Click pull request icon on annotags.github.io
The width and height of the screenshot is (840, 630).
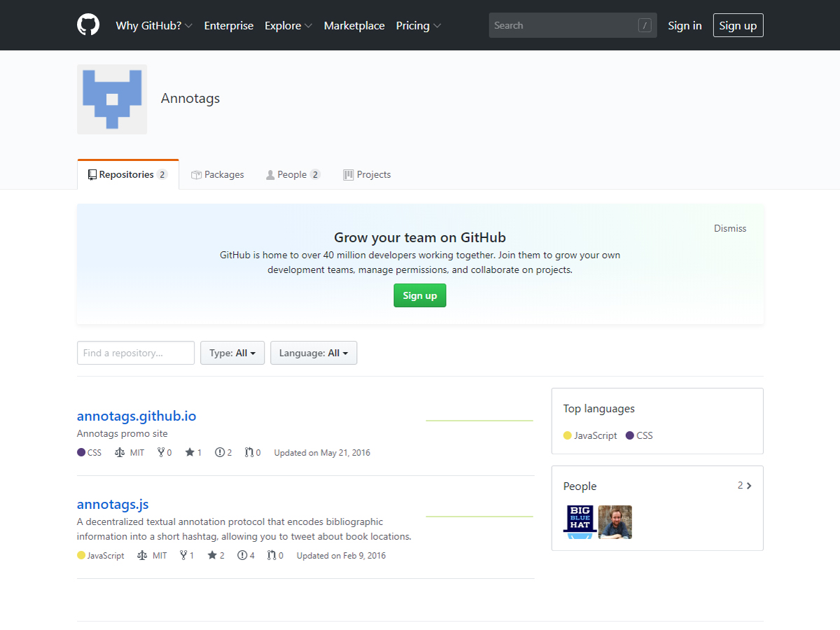coord(248,452)
